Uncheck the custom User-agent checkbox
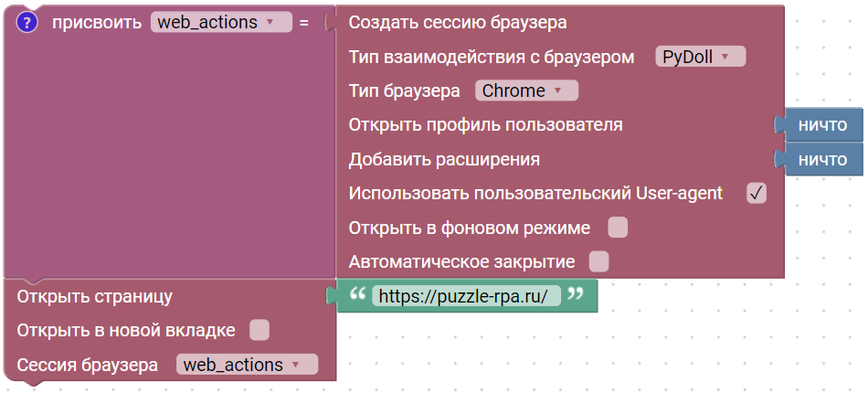The image size is (868, 393). [x=756, y=193]
